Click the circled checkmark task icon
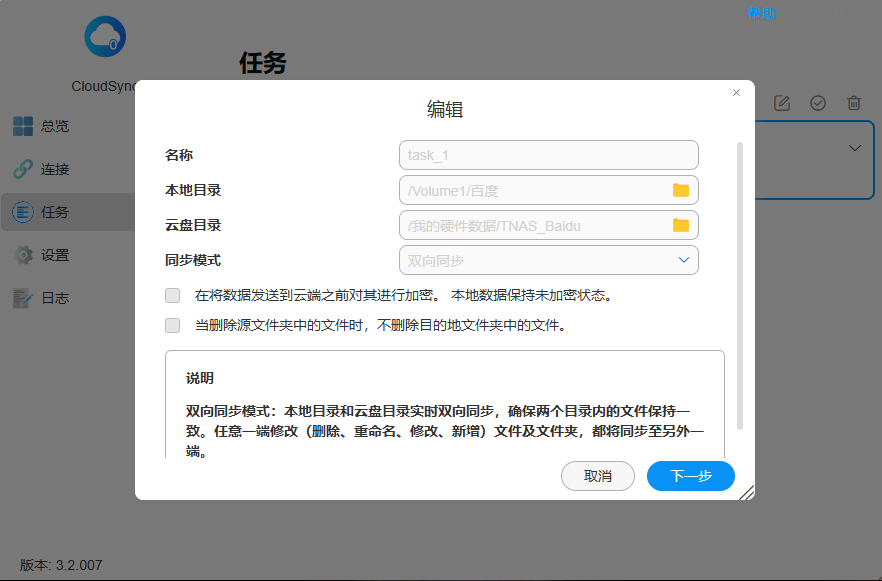 [818, 103]
